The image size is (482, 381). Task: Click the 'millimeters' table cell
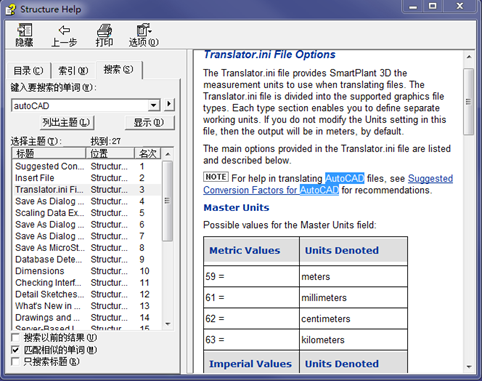(x=353, y=297)
